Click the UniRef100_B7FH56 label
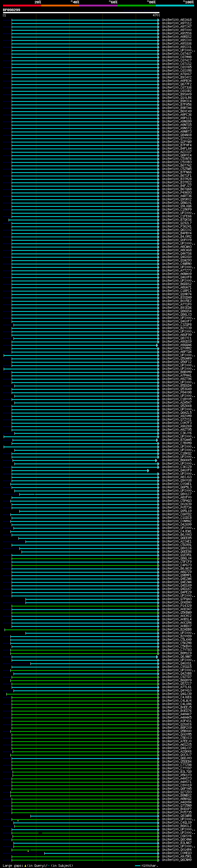This screenshot has width=197, height=868. [x=177, y=105]
